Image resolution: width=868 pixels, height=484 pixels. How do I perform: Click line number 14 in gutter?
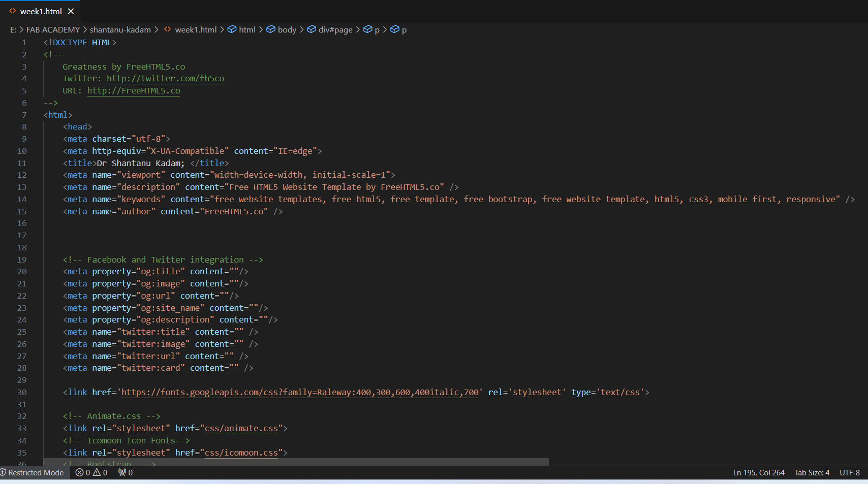point(22,199)
